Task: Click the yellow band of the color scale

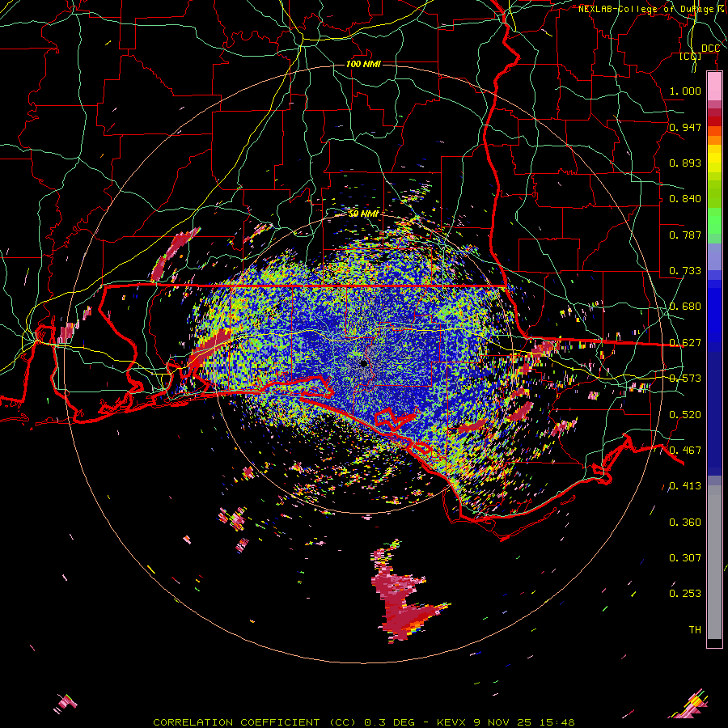Action: tap(714, 159)
